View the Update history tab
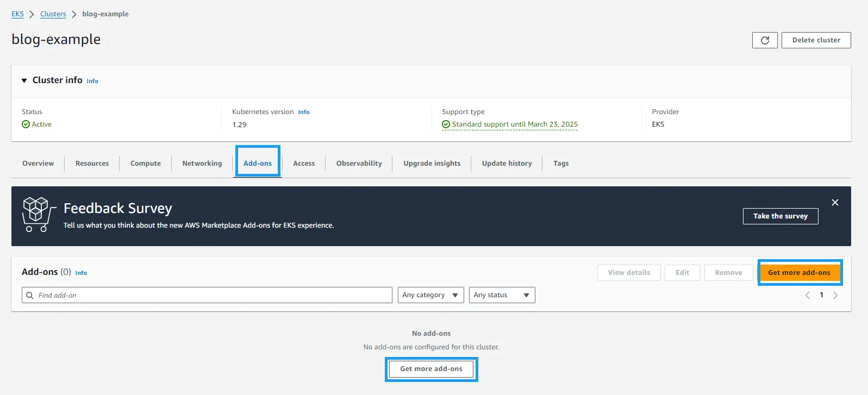The width and height of the screenshot is (868, 395). pyautogui.click(x=507, y=164)
